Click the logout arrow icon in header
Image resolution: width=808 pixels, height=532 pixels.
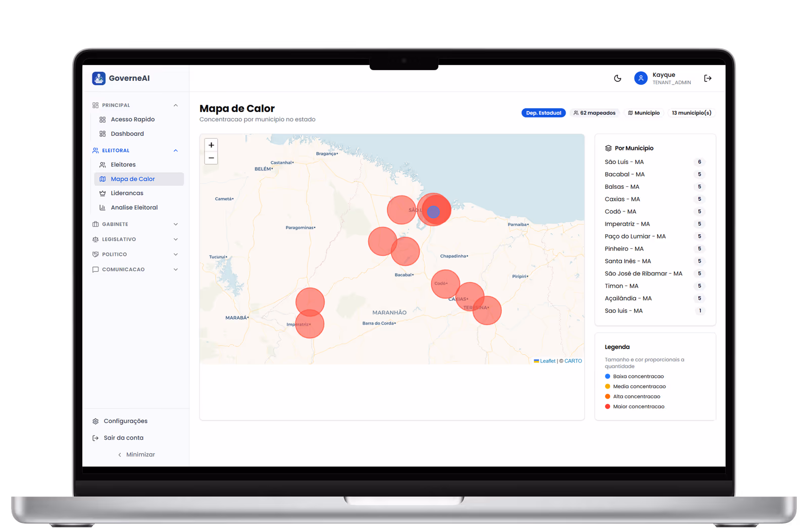(x=708, y=78)
